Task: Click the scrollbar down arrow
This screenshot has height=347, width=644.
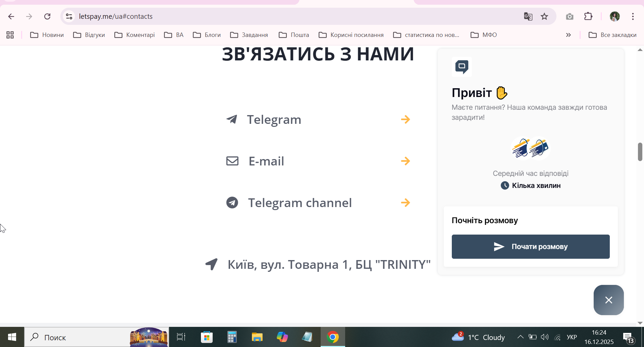Action: pyautogui.click(x=640, y=323)
